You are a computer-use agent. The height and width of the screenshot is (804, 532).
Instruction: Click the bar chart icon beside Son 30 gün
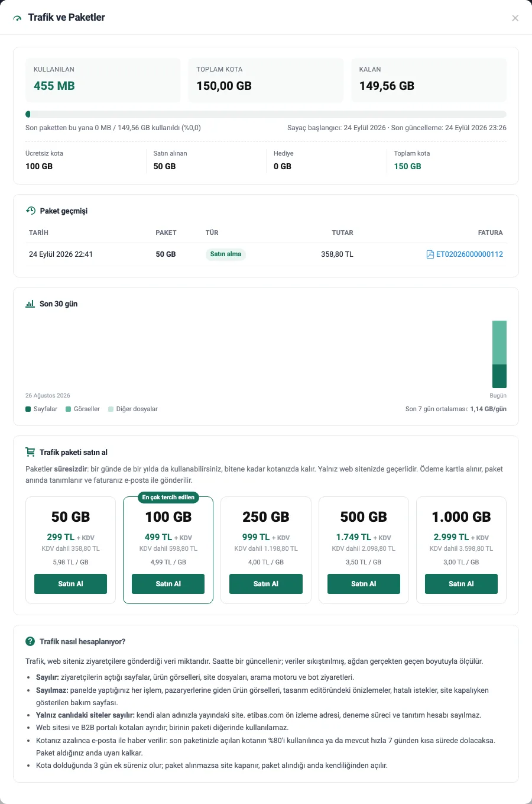point(30,303)
